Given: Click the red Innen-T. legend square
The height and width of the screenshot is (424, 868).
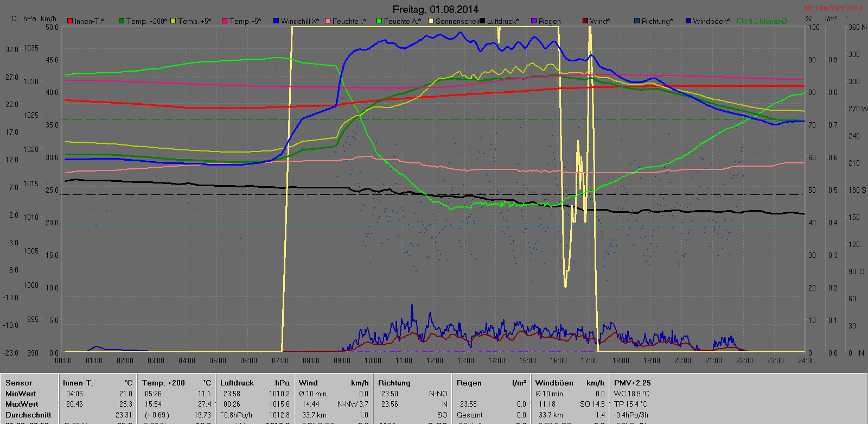Looking at the screenshot, I should coord(70,21).
